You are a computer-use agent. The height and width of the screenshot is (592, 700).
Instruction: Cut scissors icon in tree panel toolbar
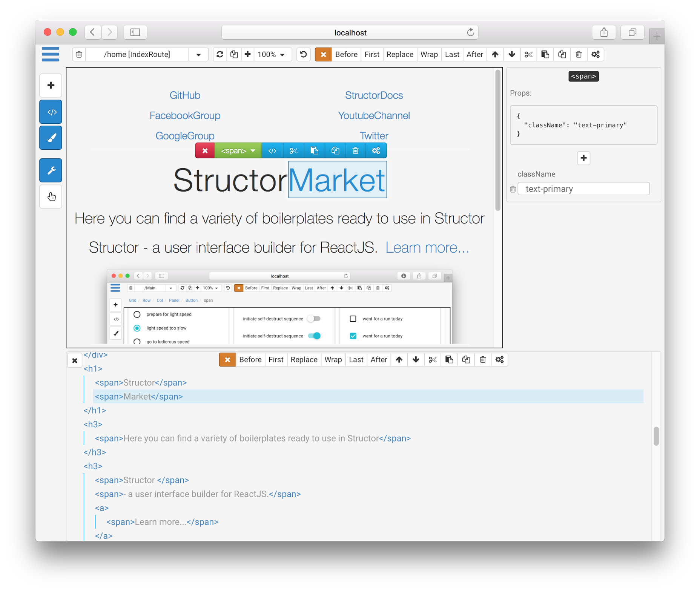pyautogui.click(x=432, y=360)
